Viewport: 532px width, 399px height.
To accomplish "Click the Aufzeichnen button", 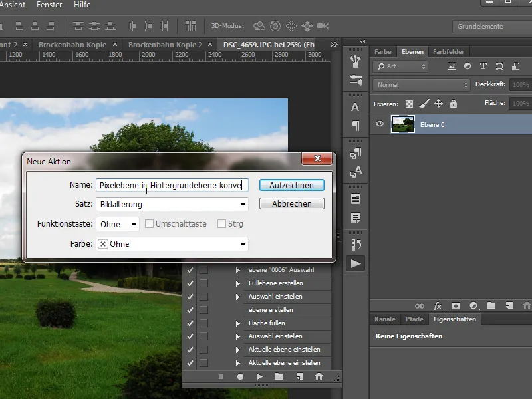I will coord(291,186).
